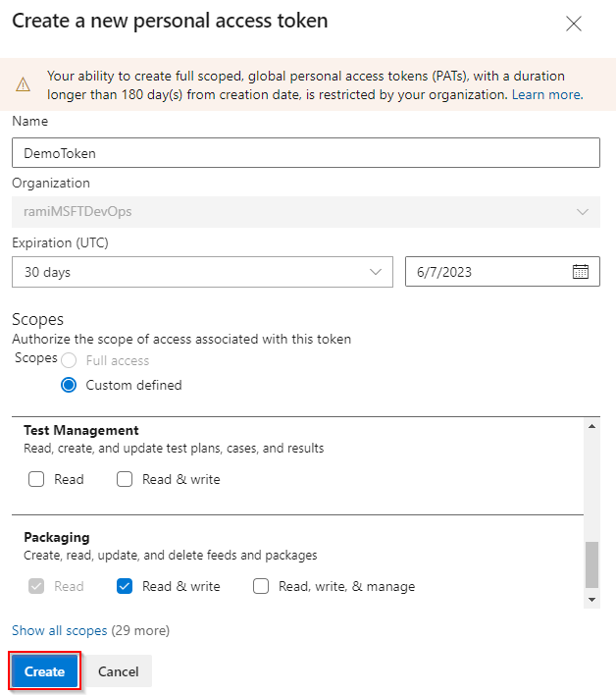Click the calendar icon in date field
This screenshot has height=695, width=616.
pyautogui.click(x=581, y=272)
